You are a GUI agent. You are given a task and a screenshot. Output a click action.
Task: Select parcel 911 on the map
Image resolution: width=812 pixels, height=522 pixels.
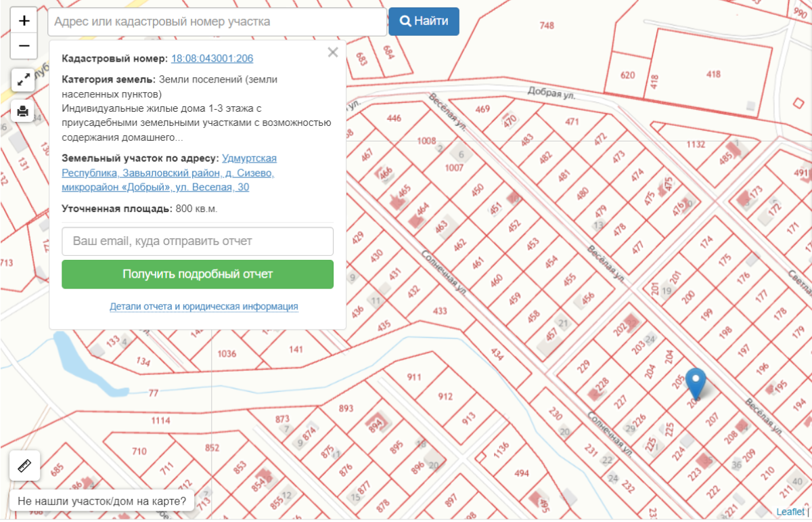[413, 376]
